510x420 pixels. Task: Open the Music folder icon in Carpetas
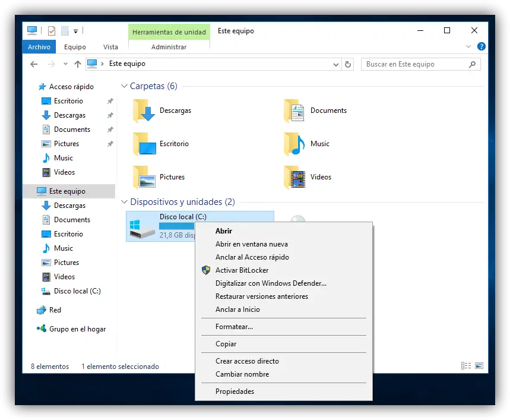tap(294, 144)
